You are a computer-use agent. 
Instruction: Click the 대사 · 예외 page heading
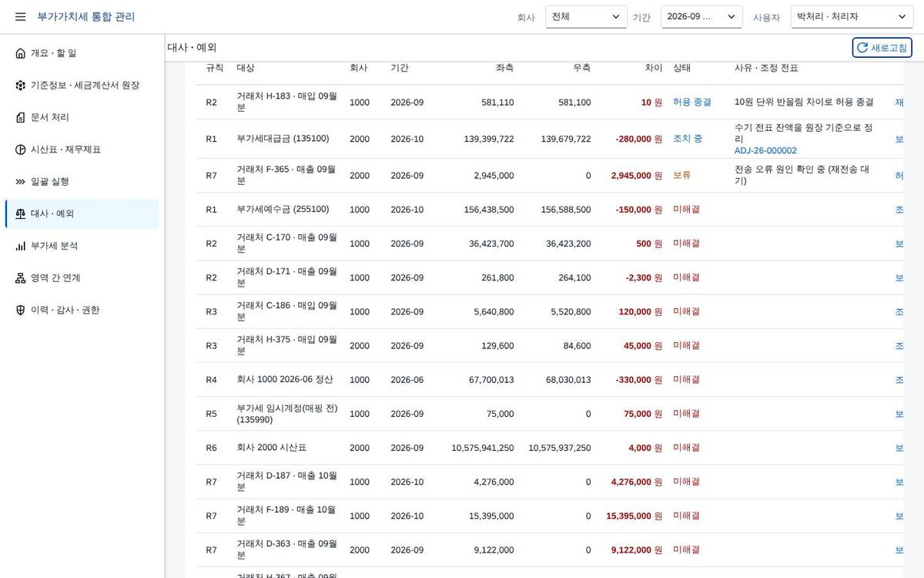click(192, 48)
